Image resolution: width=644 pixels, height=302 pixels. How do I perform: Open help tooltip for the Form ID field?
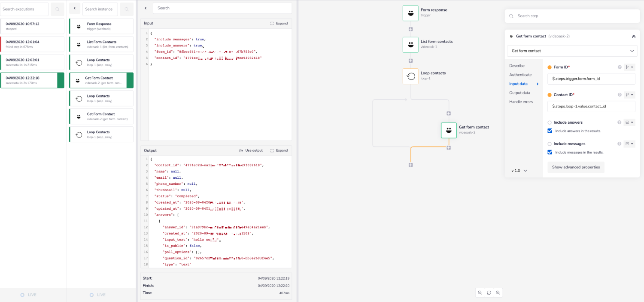point(619,67)
